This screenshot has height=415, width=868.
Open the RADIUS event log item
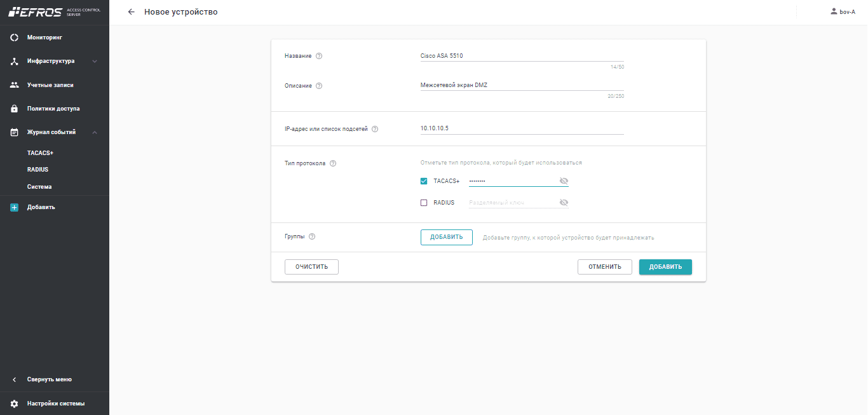point(38,170)
